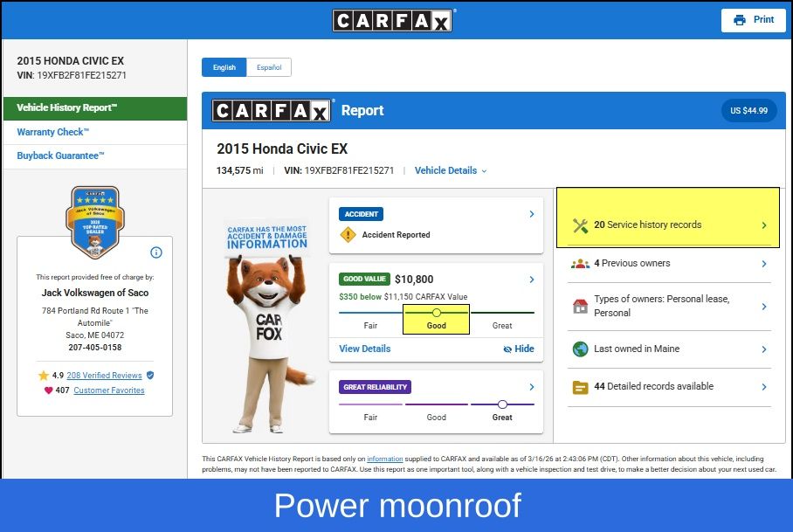Open the Buyback Guarantee tab
Viewport: 793px width, 532px height.
coord(60,156)
